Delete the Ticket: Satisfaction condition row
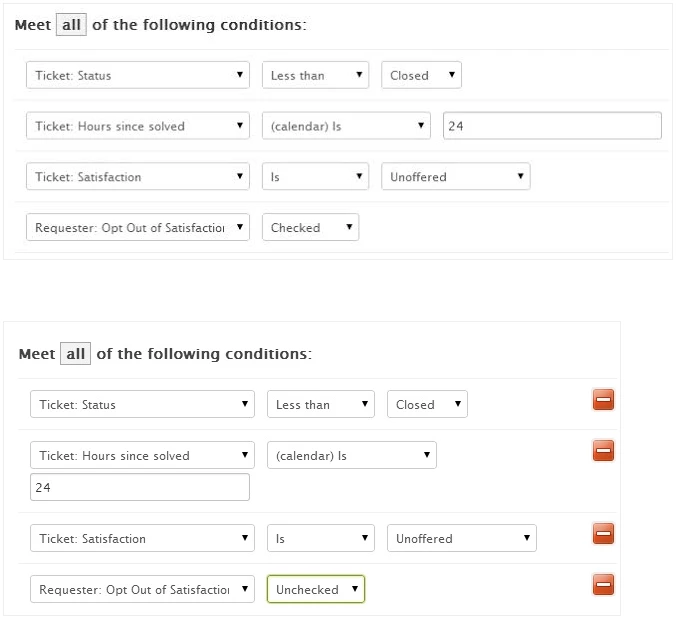The width and height of the screenshot is (690, 626). (x=603, y=534)
